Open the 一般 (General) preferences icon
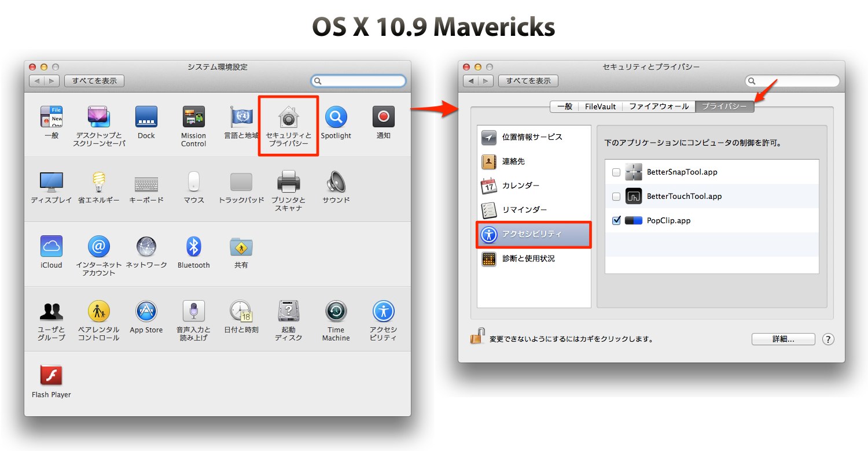Screen dimensions: 868x451 click(52, 117)
